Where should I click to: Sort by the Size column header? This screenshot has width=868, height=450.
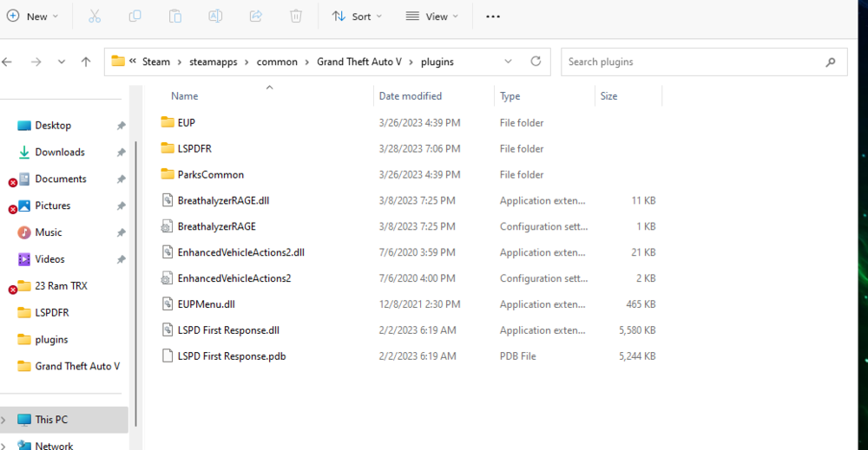pyautogui.click(x=609, y=96)
